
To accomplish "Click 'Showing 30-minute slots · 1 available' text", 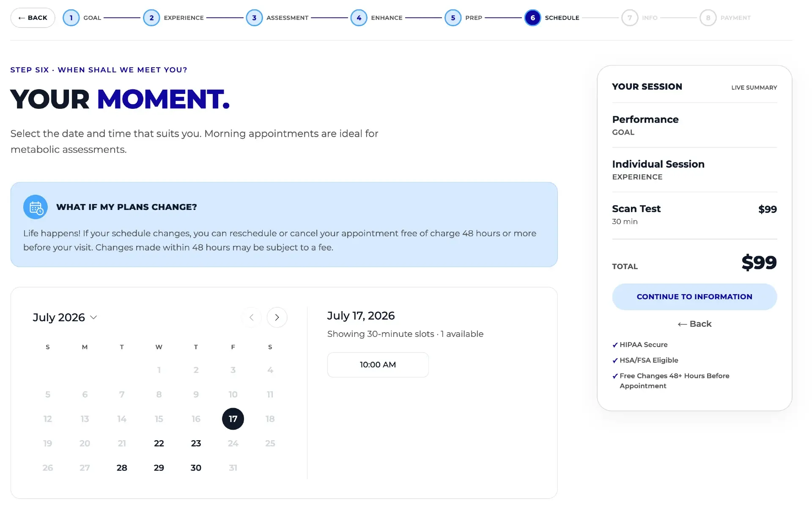I will pos(405,334).
